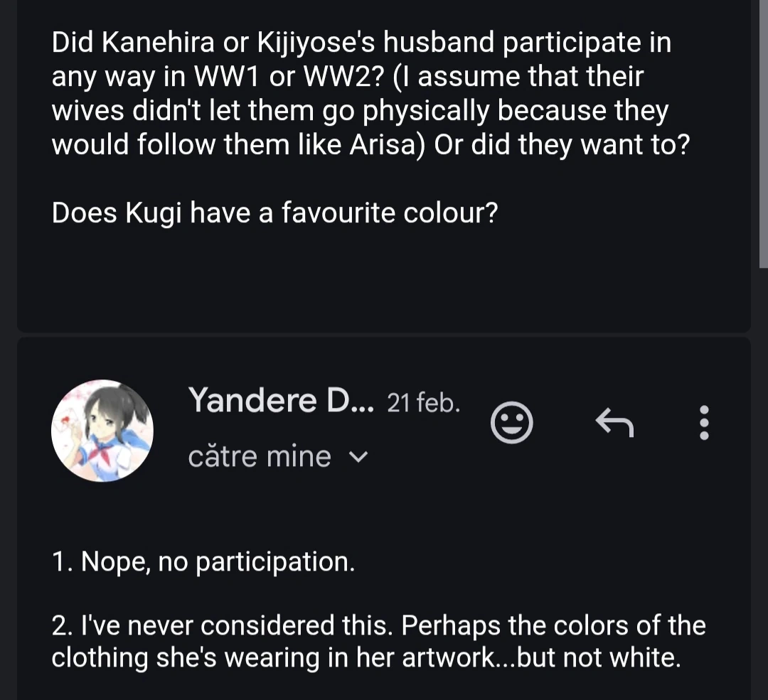Tap the 'Does Kugi have a favourite colour?' line
Image resolution: width=768 pixels, height=700 pixels.
click(x=274, y=214)
